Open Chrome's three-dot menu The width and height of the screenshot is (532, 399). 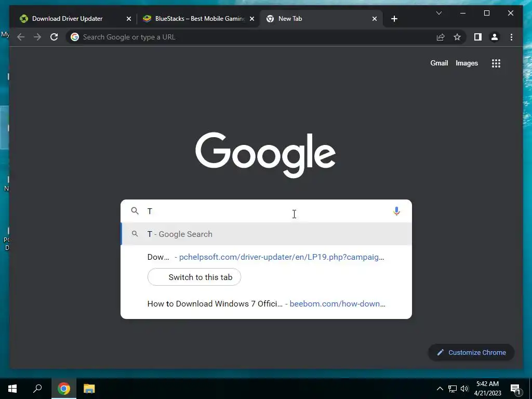pos(511,37)
